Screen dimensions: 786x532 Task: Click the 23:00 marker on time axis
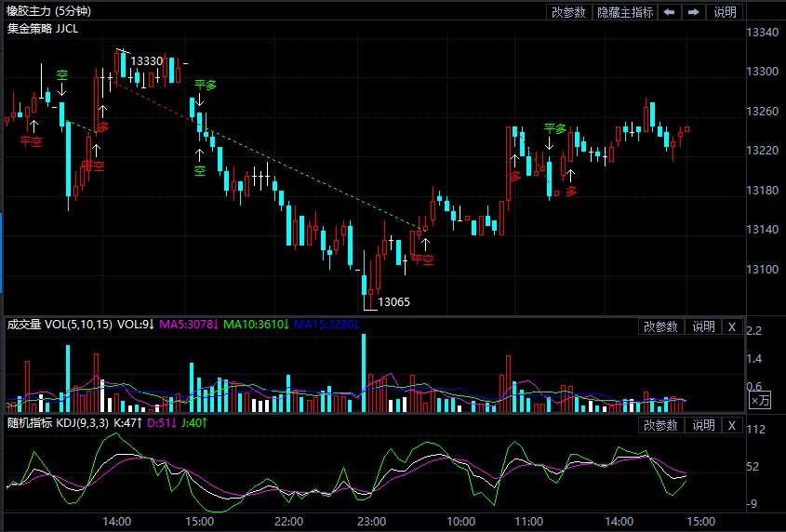(372, 521)
